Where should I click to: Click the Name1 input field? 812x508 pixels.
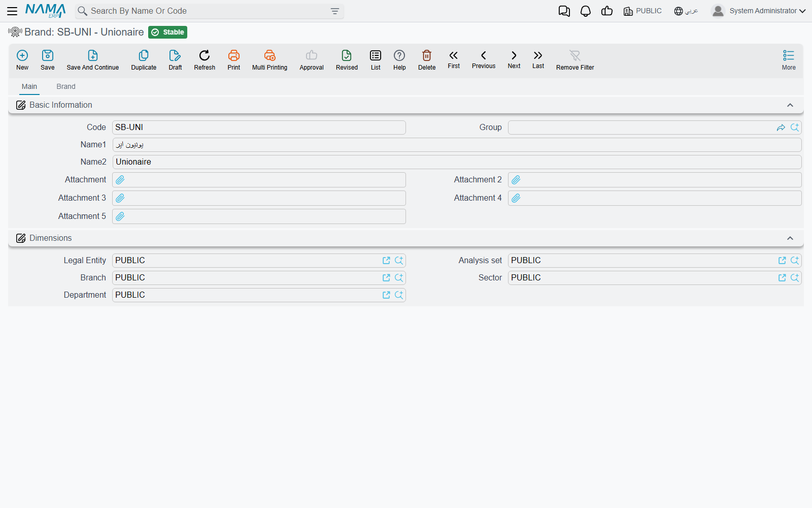click(457, 145)
